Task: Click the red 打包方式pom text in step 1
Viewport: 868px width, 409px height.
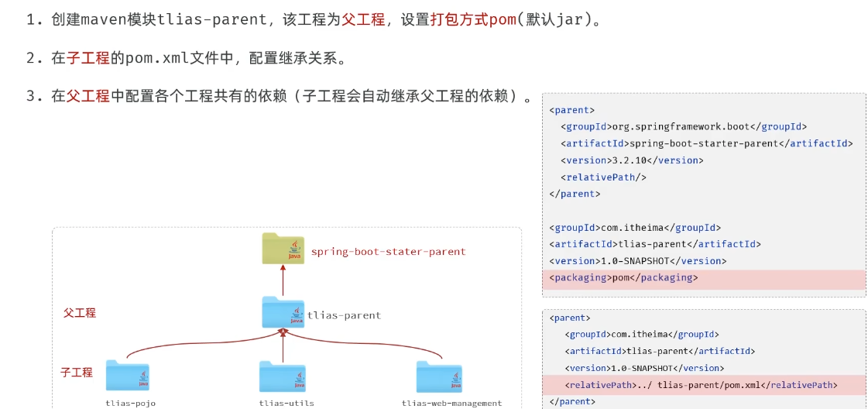Action: coord(473,20)
